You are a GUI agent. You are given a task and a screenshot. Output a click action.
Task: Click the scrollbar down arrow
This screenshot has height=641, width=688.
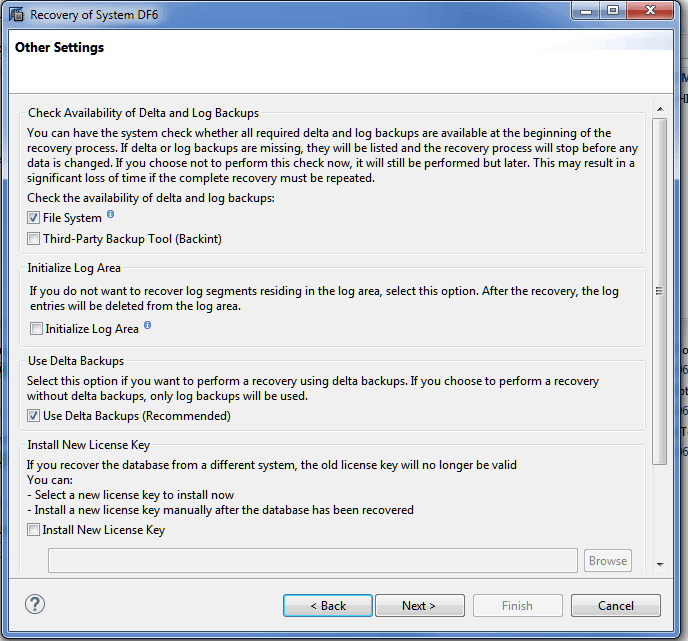coord(659,565)
